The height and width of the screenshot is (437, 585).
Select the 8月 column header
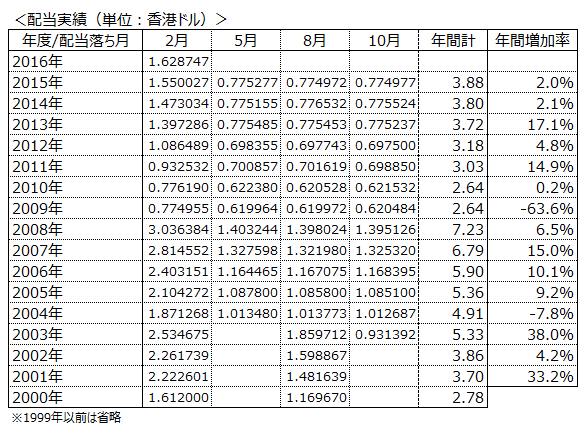[x=315, y=40]
